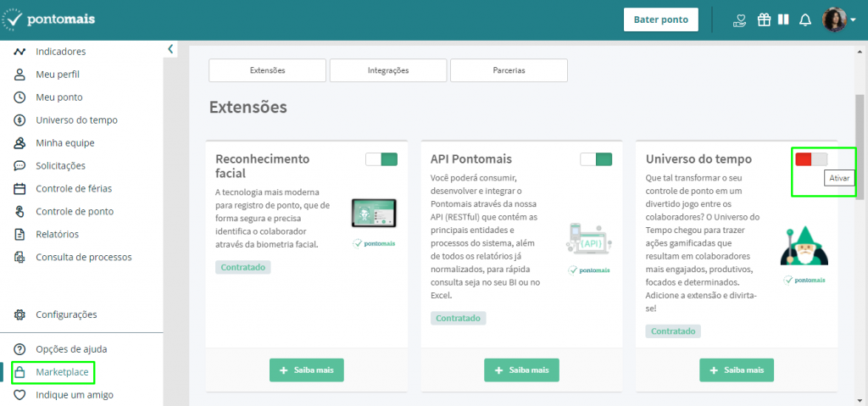The height and width of the screenshot is (406, 868).
Task: Open Indique um amigo
Action: tap(75, 396)
